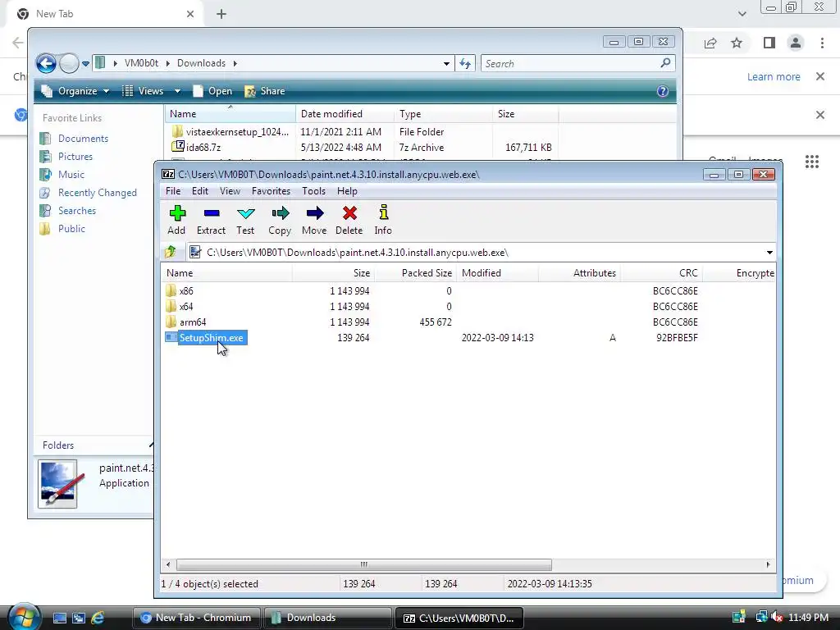Switch to Downloads taskbar button

point(328,618)
